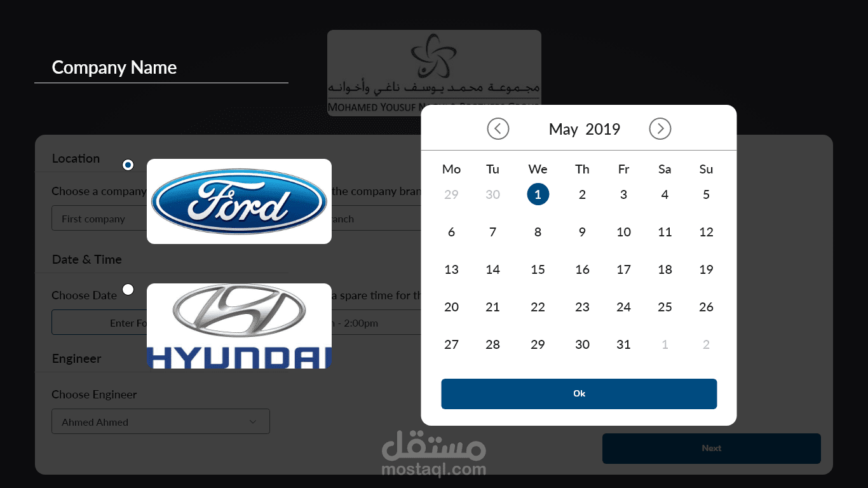
Task: Click the Choose Date input field
Action: point(99,323)
